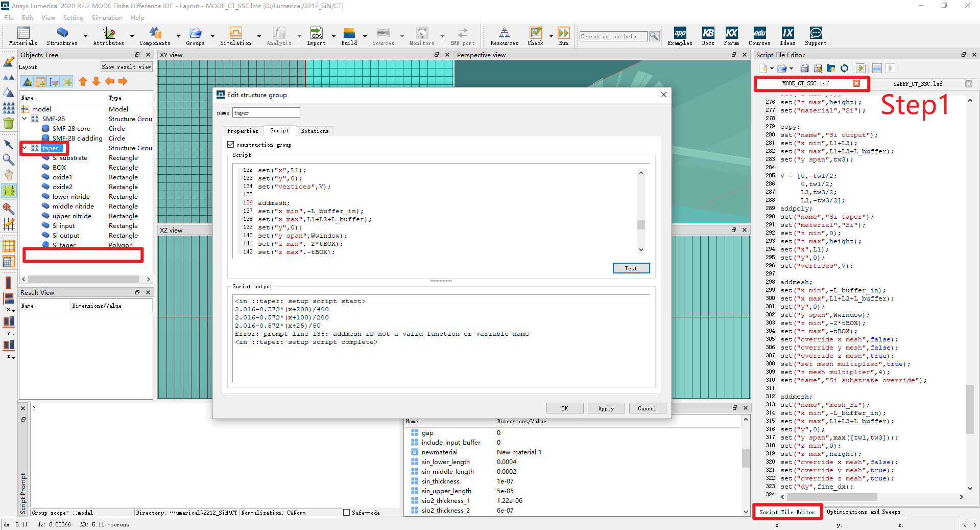
Task: Collapse the taper structure group
Action: [x=25, y=148]
